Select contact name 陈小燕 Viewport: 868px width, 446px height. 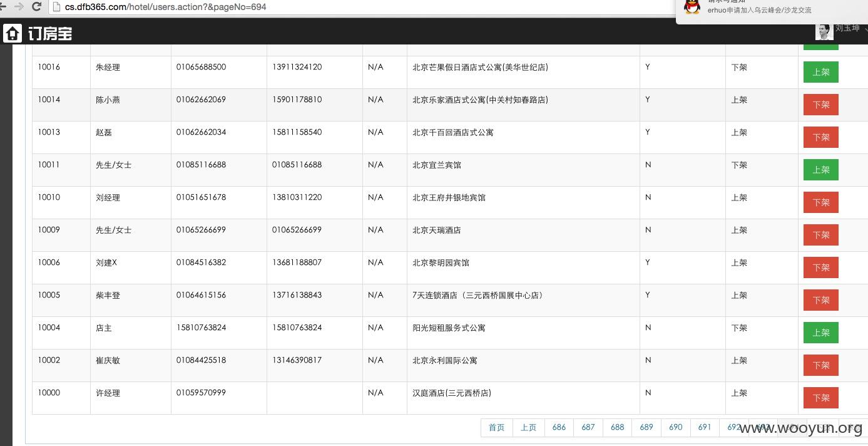(x=108, y=100)
